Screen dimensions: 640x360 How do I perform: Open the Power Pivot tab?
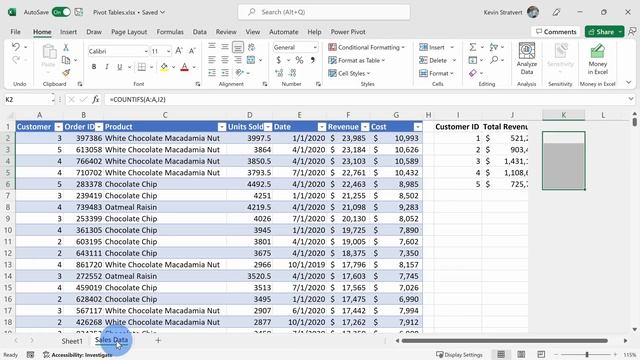click(348, 32)
